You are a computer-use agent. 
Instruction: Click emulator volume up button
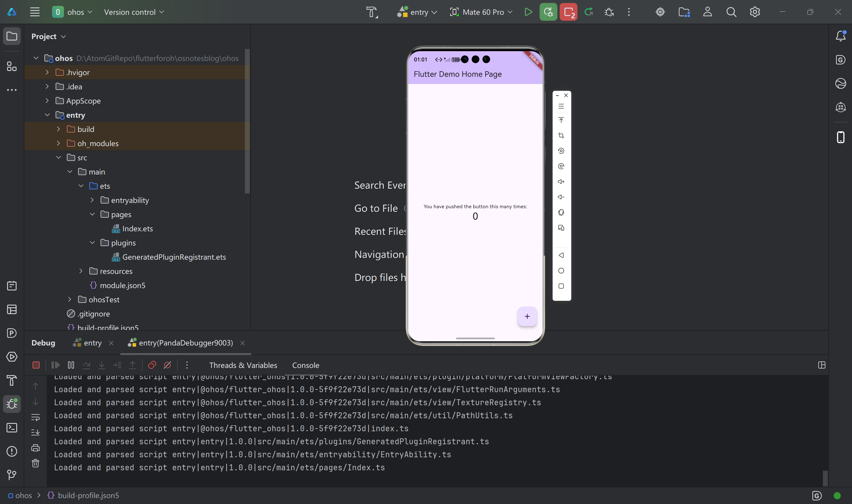point(561,182)
